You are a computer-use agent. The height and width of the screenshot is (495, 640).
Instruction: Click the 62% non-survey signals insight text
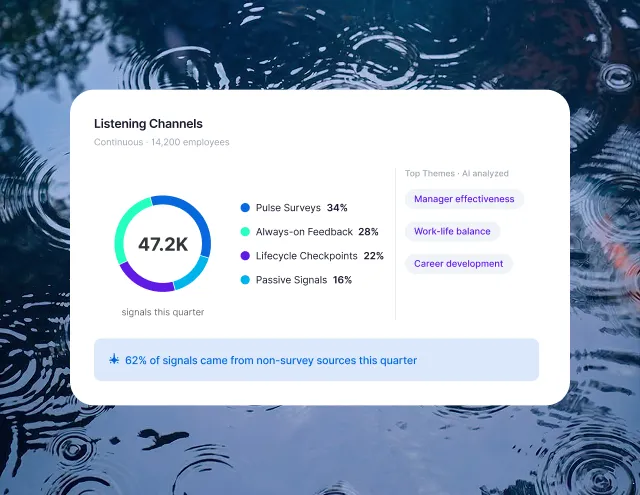tap(271, 360)
